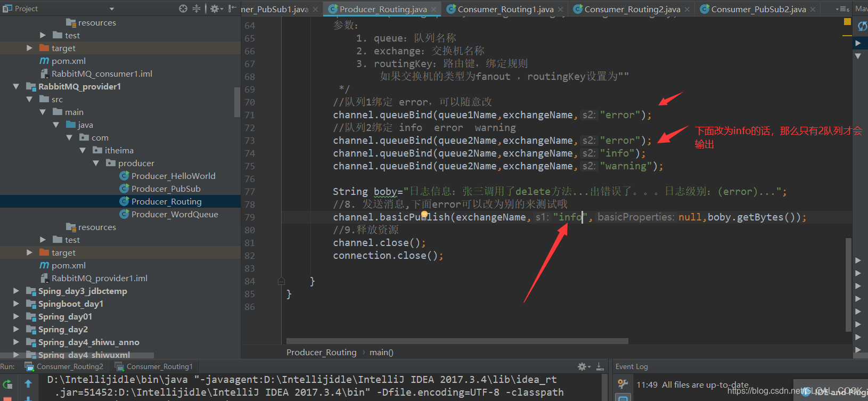The width and height of the screenshot is (868, 401).
Task: Expand the Spring_day4_shiwu_anno module
Action: (x=16, y=342)
